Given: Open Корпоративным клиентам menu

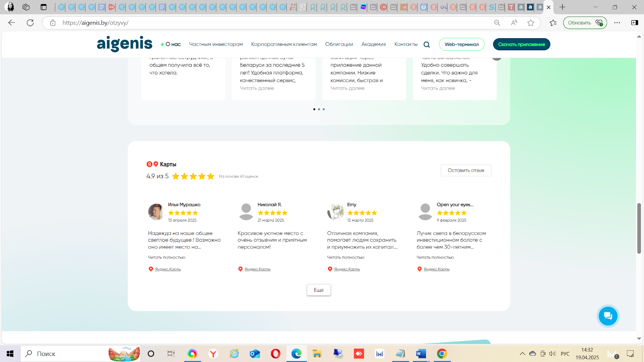Looking at the screenshot, I should 284,44.
